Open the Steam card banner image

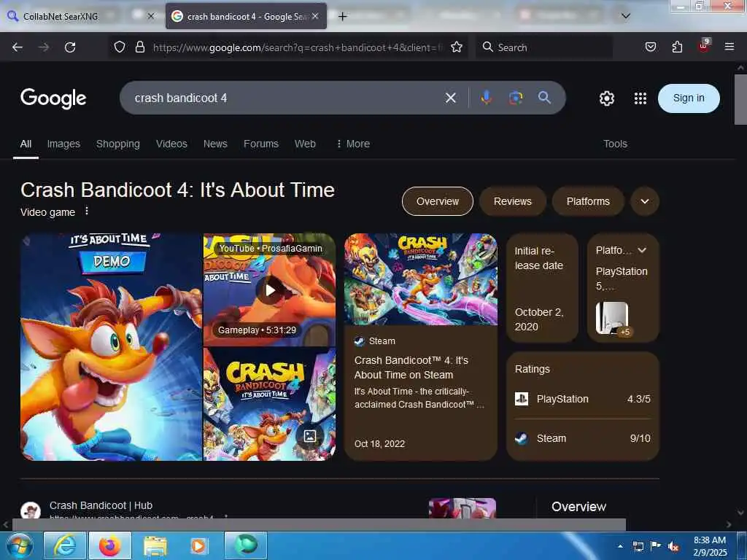pos(421,279)
